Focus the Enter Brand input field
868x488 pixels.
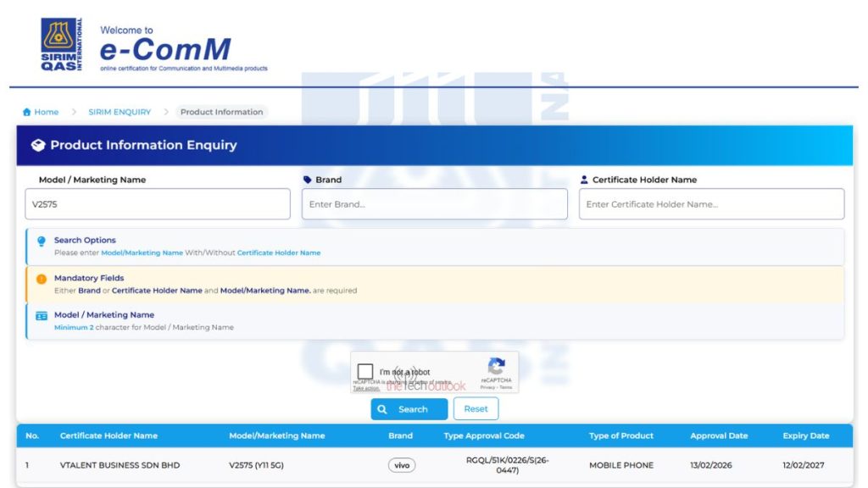click(435, 204)
